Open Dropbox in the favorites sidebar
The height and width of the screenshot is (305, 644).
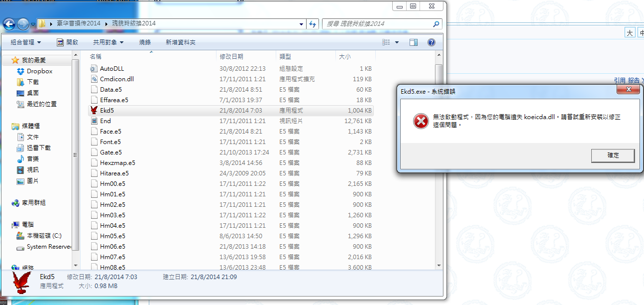pyautogui.click(x=39, y=71)
